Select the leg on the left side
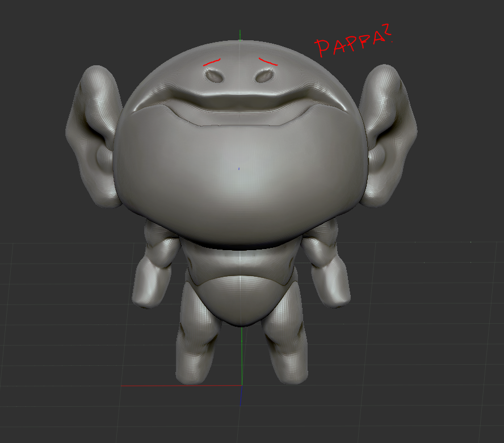The width and height of the screenshot is (504, 443). 196,346
